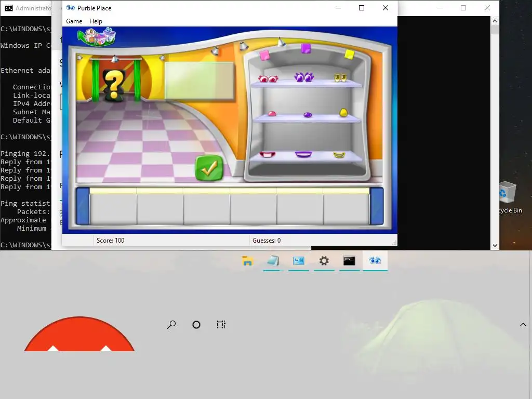Click the Purble Place title bar eyes icon

[71, 8]
